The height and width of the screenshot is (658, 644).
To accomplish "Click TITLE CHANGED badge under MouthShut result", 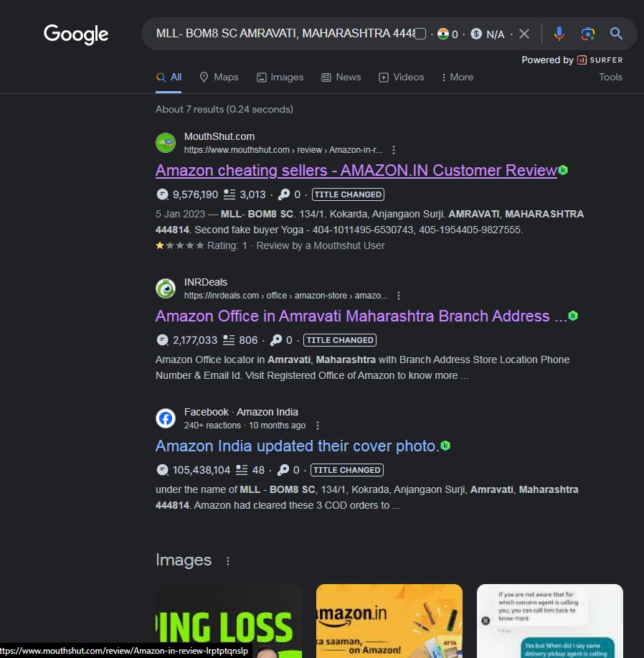I will click(x=348, y=194).
